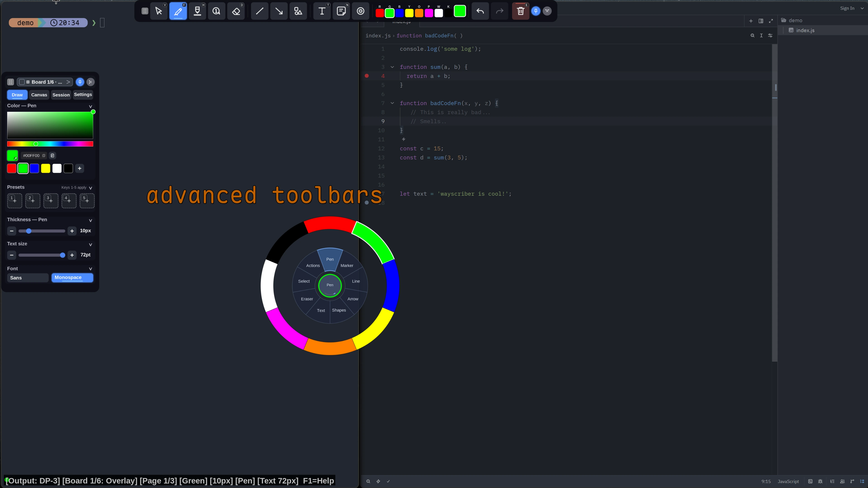Screen dimensions: 868x488
Task: Click the split pane icon in editor tab bar
Action: pyautogui.click(x=761, y=21)
